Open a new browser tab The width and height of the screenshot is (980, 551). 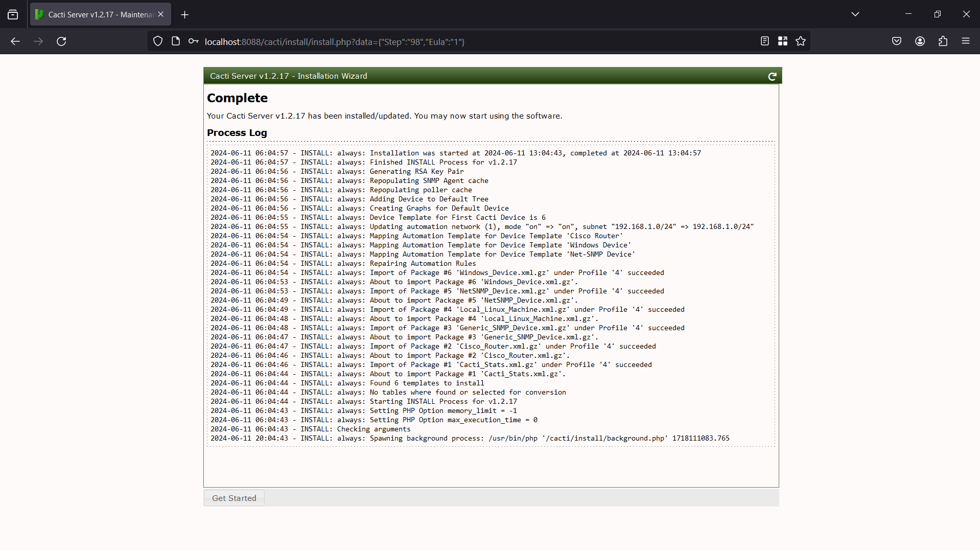click(x=184, y=15)
